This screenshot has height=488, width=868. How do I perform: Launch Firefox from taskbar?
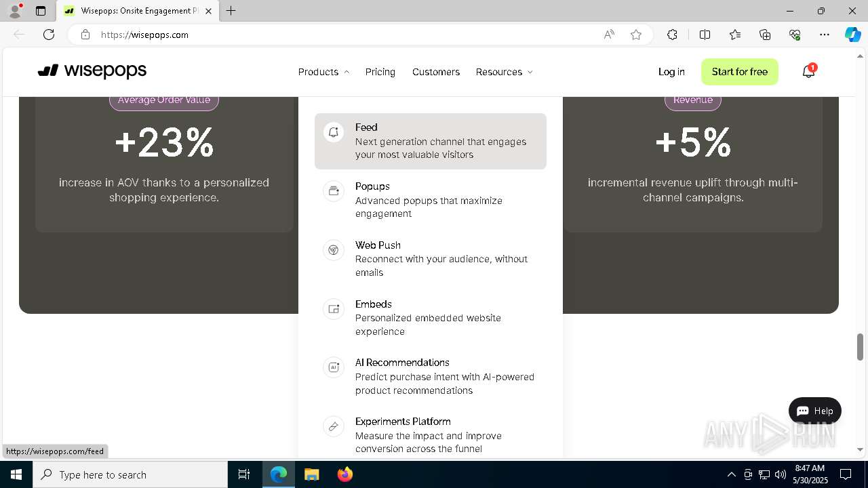(344, 474)
